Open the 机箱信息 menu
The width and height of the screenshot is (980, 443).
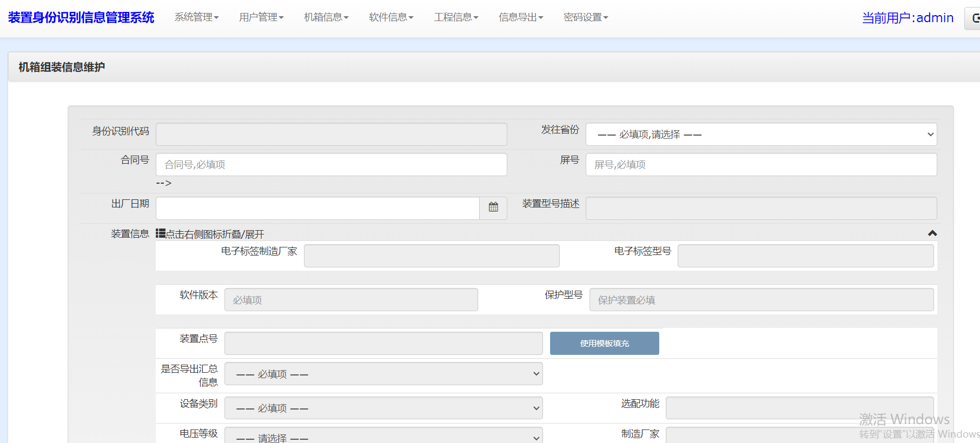[326, 17]
